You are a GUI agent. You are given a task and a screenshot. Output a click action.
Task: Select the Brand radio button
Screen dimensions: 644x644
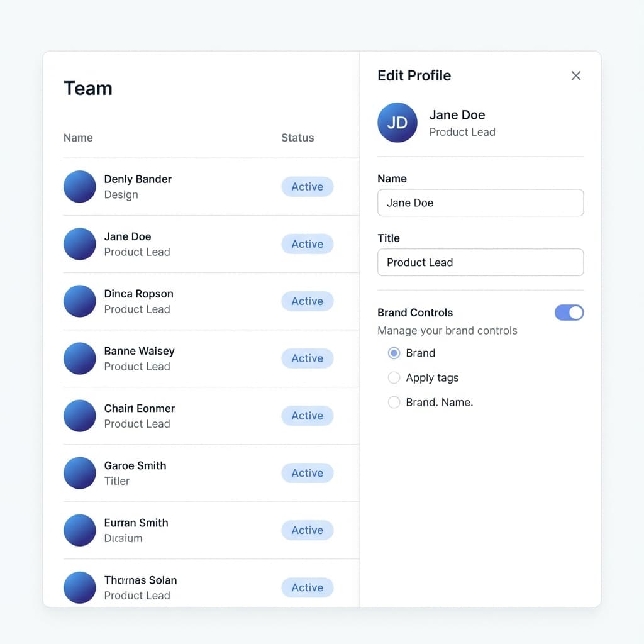tap(394, 353)
